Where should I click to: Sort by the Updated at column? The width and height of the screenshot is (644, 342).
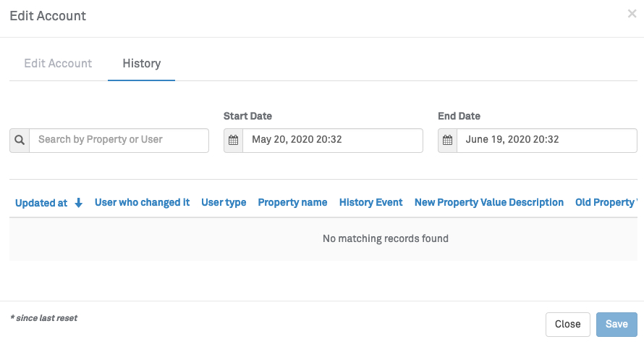[41, 203]
